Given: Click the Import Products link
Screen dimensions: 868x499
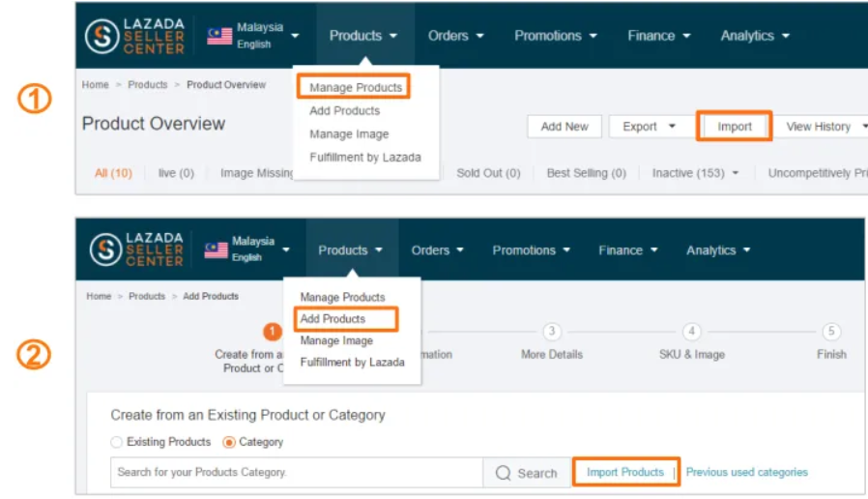Looking at the screenshot, I should tap(625, 473).
